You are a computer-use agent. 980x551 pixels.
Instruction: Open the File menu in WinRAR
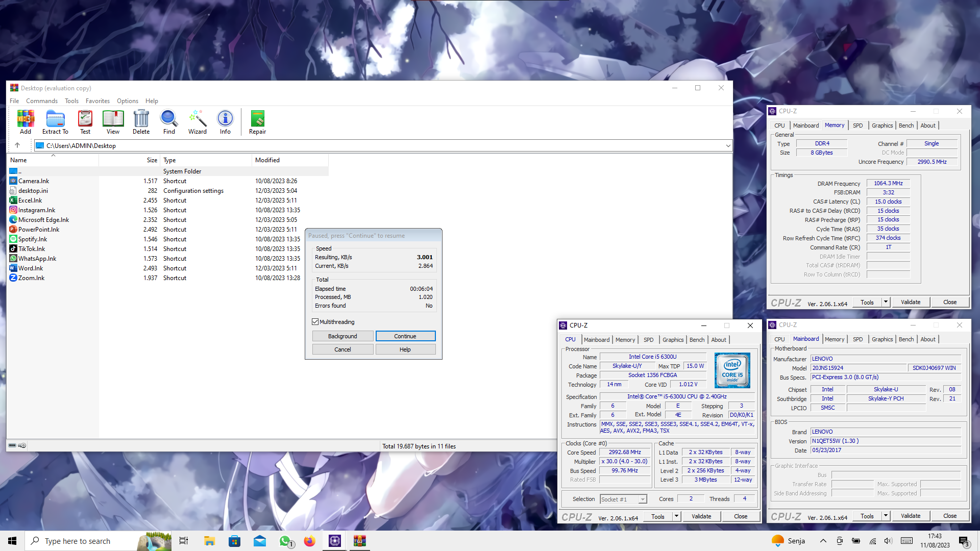click(x=14, y=101)
